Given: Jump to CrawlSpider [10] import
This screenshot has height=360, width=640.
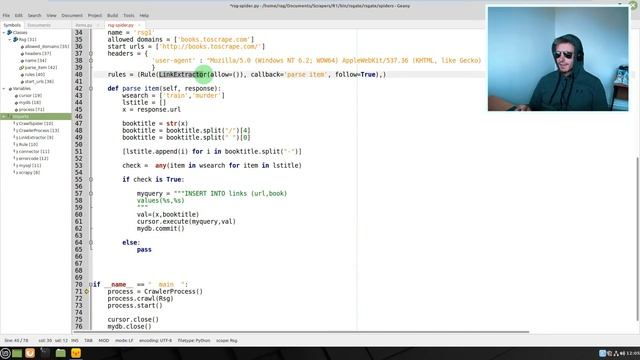Looking at the screenshot, I should [x=36, y=124].
